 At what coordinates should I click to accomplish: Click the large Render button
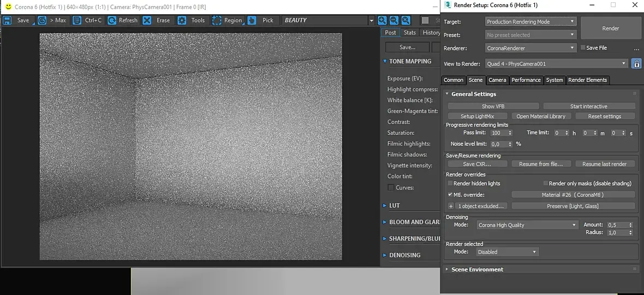click(610, 28)
